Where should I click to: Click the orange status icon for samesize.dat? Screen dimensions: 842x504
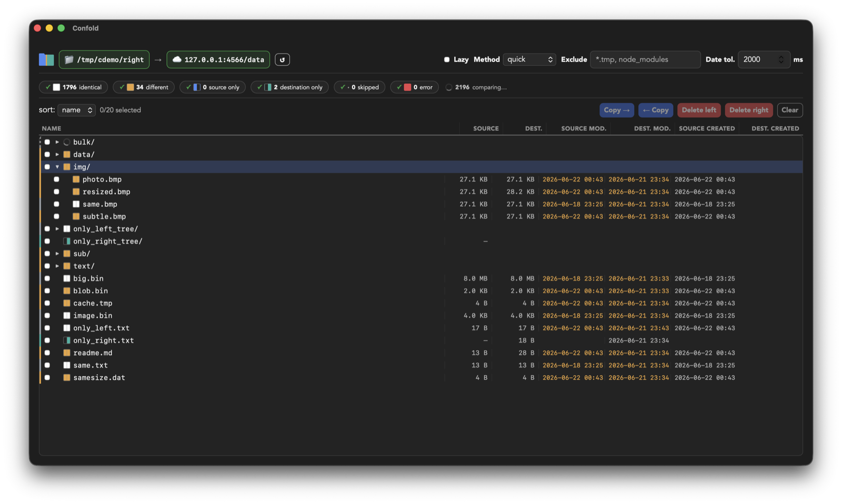[x=67, y=378]
